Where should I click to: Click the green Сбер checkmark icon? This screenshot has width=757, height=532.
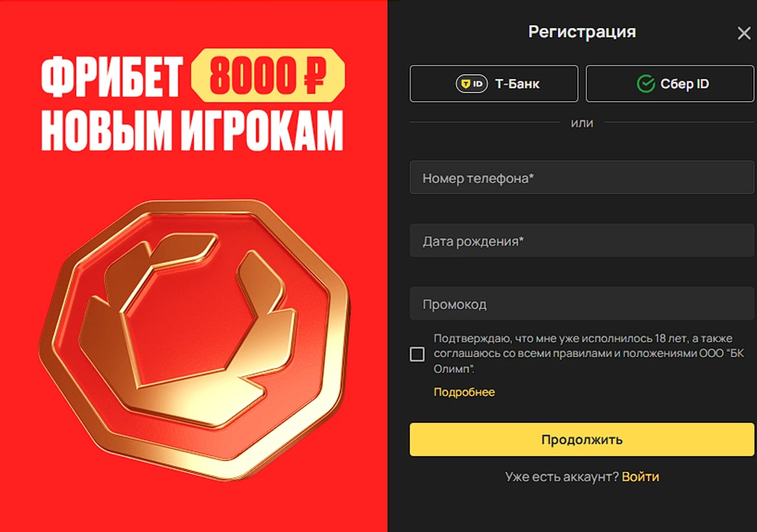(646, 83)
